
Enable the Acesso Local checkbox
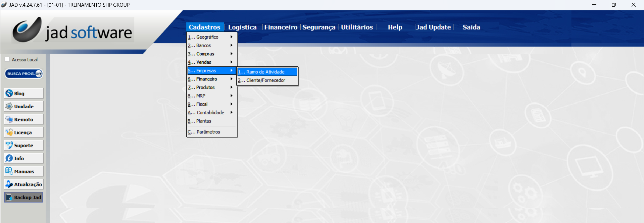point(7,59)
